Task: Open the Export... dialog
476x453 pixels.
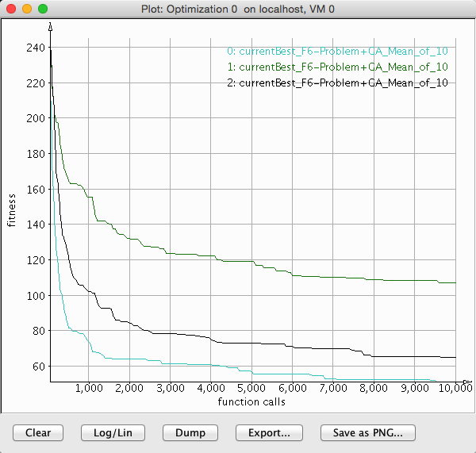Action: click(x=269, y=432)
